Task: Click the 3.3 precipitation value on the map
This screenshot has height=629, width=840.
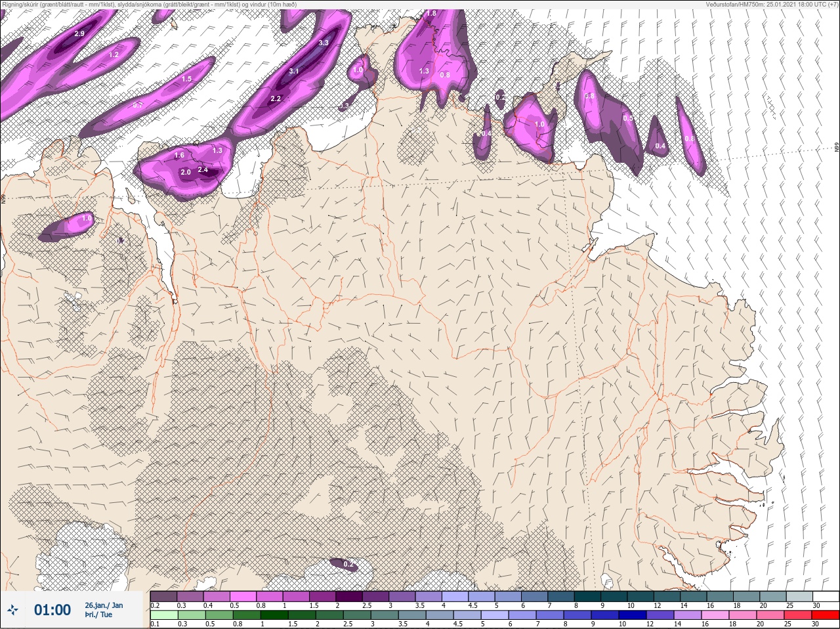Action: (324, 43)
